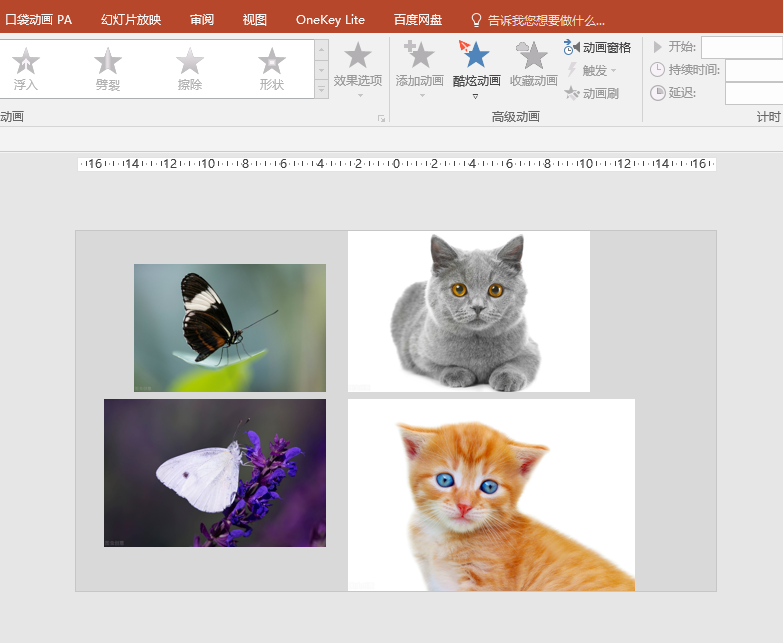
Task: Open the 审阅 ribbon tab
Action: pyautogui.click(x=202, y=20)
